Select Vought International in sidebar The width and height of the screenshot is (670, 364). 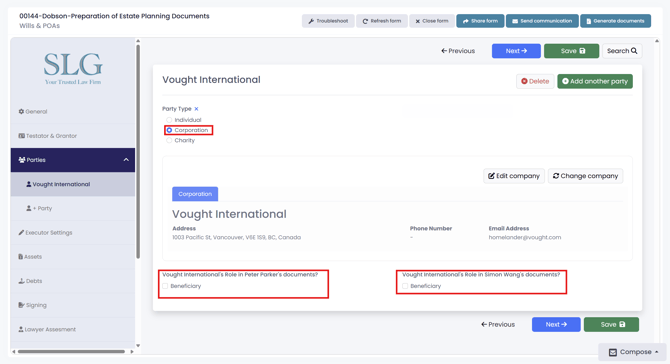73,184
